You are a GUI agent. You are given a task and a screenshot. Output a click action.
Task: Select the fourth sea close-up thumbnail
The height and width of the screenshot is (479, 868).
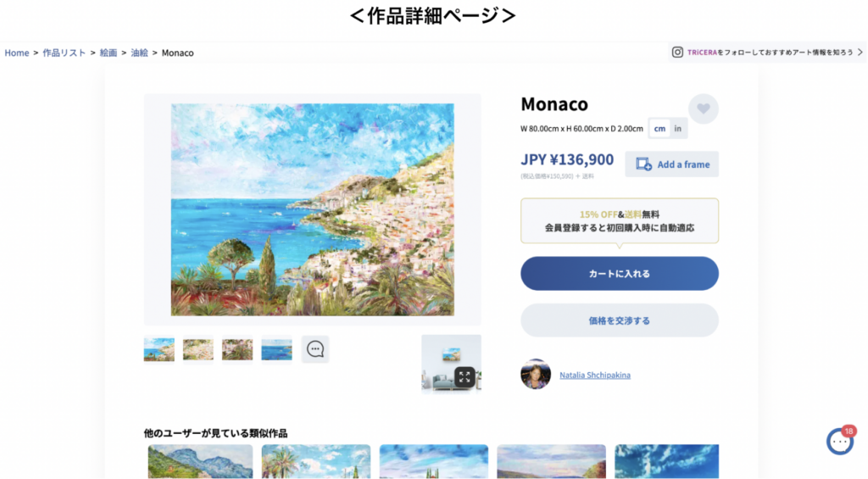coord(276,349)
